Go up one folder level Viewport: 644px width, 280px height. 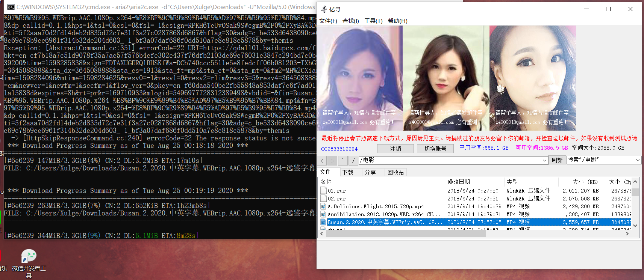[343, 161]
